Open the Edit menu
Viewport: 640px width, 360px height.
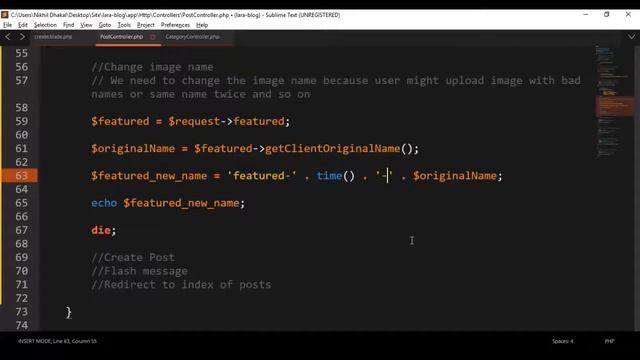pyautogui.click(x=22, y=25)
